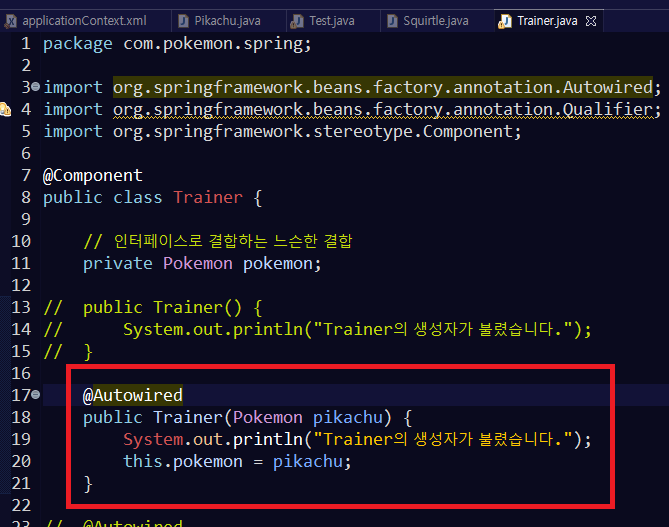Screen dimensions: 669x527
Task: Switch to the applicationContext.xml tab
Action: 84,20
